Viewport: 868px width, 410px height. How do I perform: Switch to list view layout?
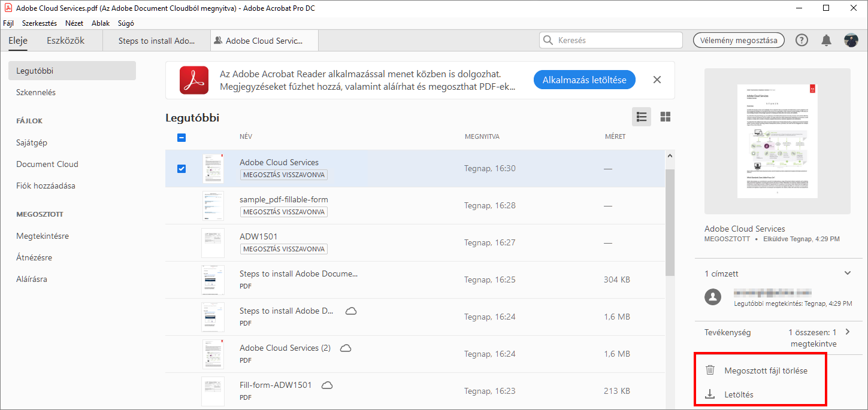point(642,117)
